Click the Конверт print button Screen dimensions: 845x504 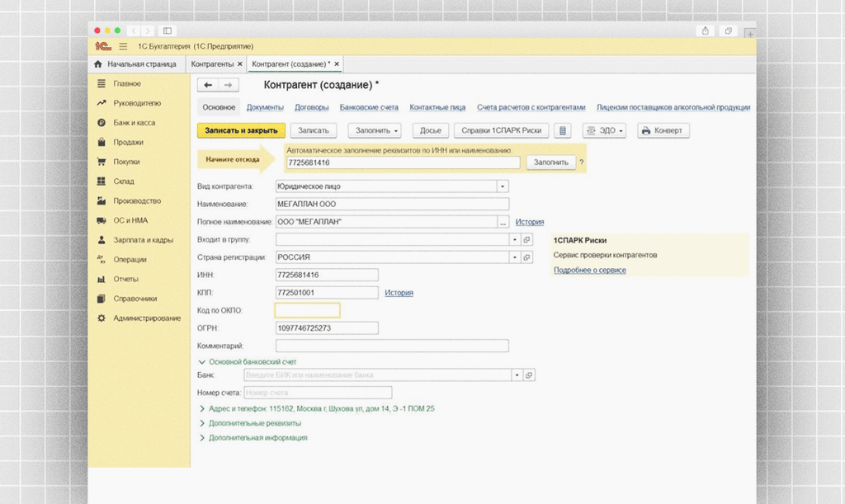click(663, 130)
